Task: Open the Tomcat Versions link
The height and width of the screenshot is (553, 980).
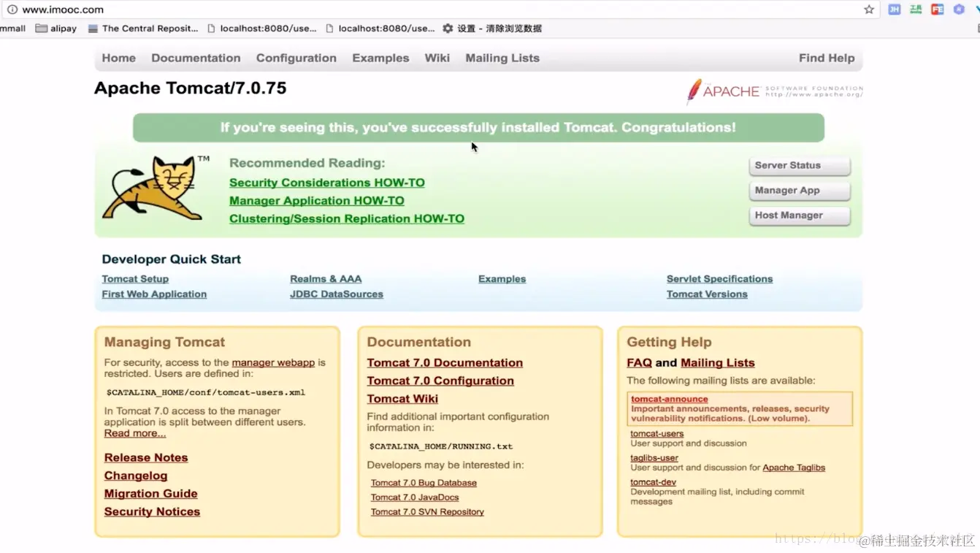Action: (707, 294)
